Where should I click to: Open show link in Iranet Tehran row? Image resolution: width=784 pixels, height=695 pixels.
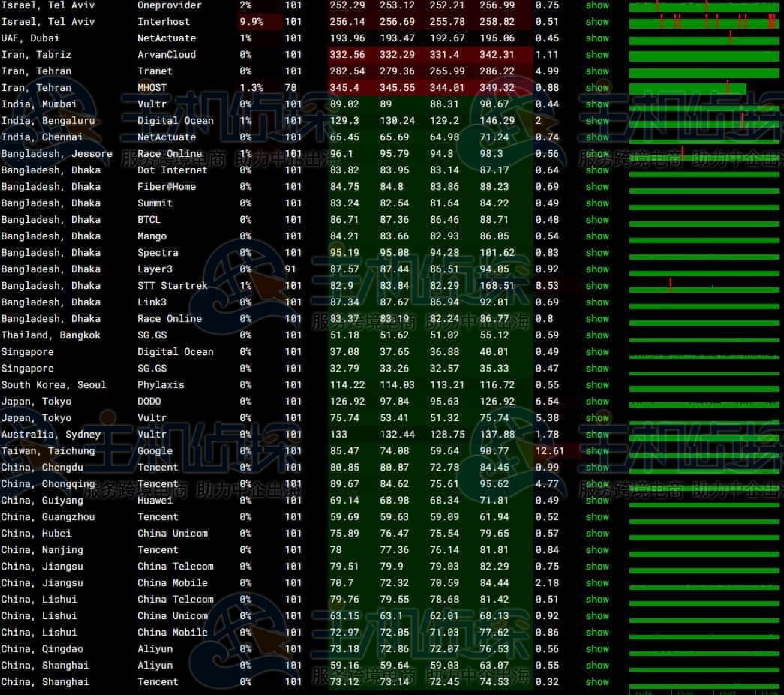pos(597,71)
